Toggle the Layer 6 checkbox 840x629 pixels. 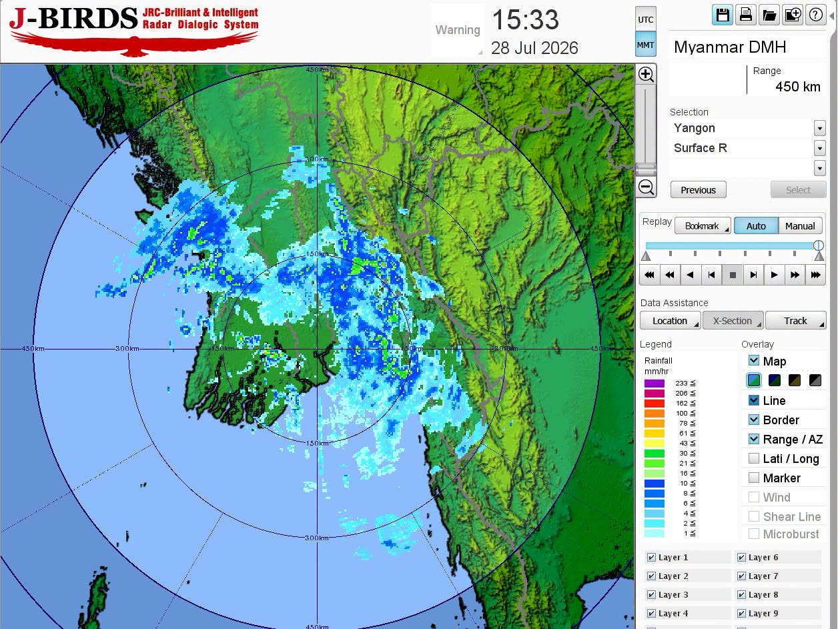point(742,557)
